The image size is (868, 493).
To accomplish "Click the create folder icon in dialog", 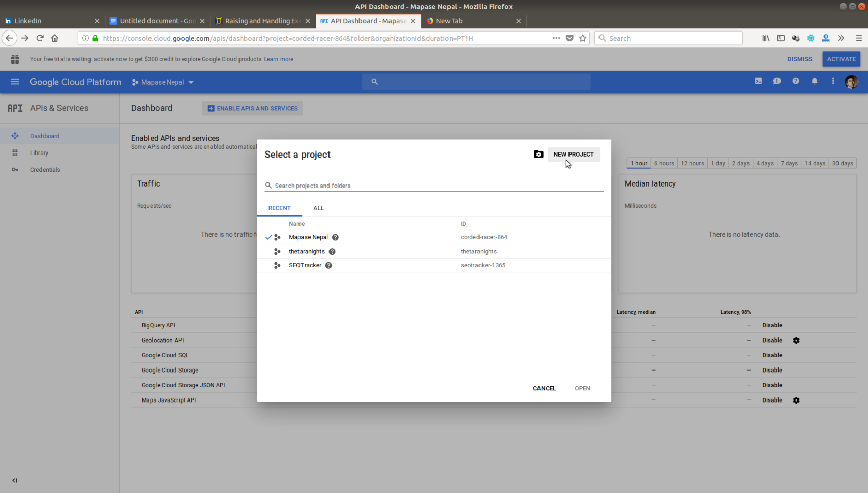I will point(538,154).
